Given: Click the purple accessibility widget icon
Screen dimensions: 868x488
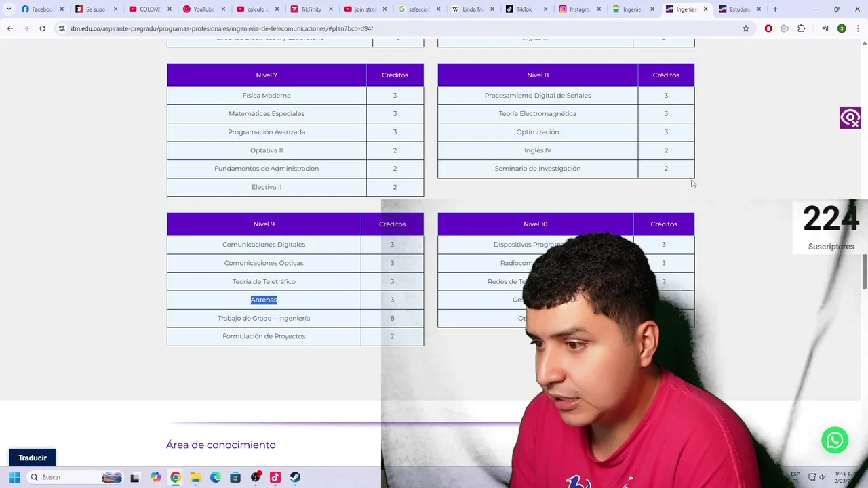Looking at the screenshot, I should click(850, 118).
